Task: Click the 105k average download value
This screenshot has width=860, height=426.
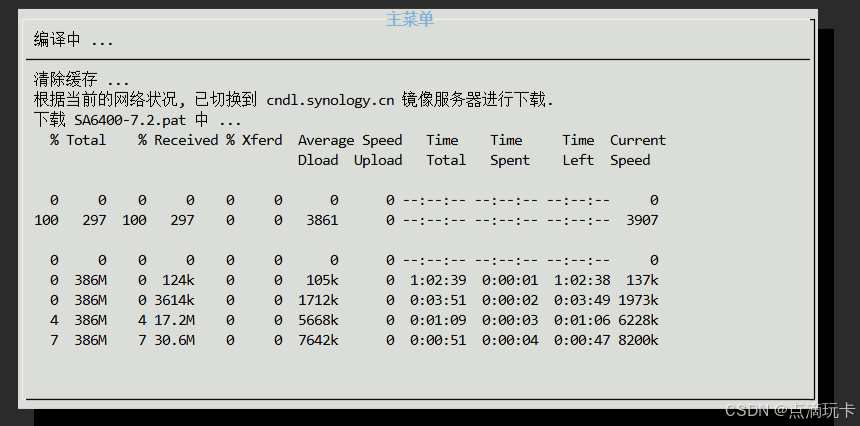Action: [x=322, y=280]
